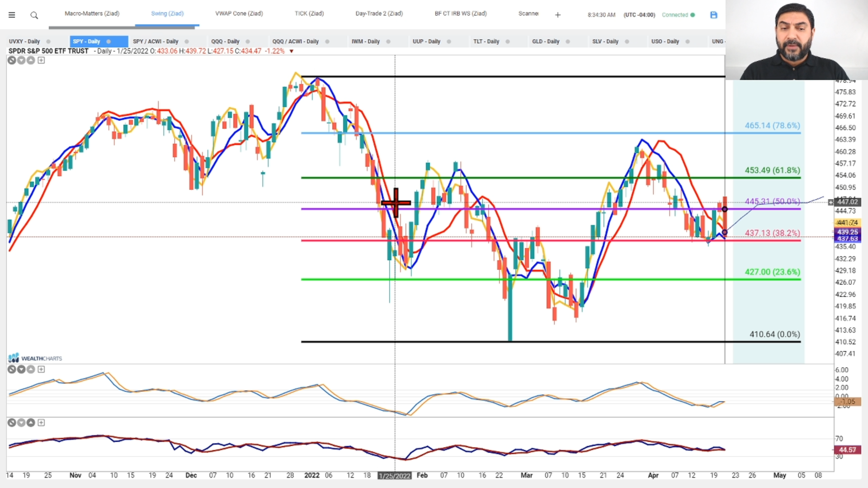Open the UTC -04:00 timezone selector
Image resolution: width=868 pixels, height=488 pixels.
point(639,15)
